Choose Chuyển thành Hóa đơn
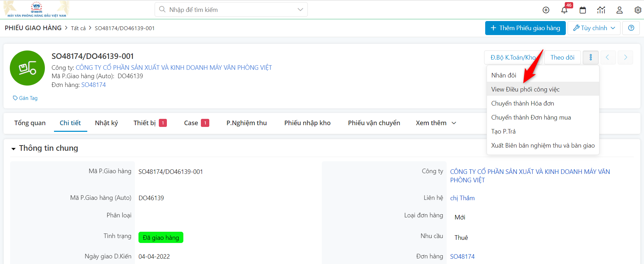The image size is (644, 264). 543,103
